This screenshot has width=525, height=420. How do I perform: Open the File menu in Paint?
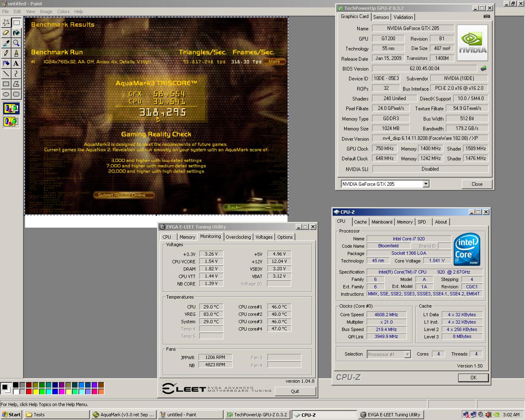(x=5, y=11)
